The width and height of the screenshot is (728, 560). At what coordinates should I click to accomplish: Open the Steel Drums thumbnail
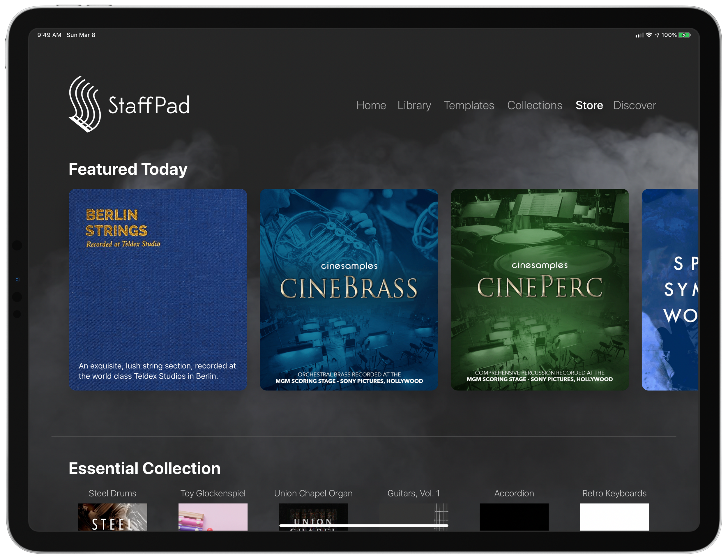tap(112, 517)
